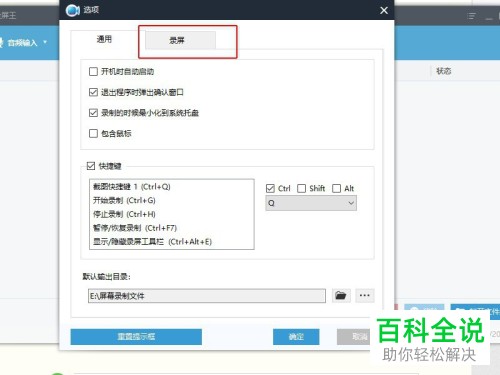Select 开始录制 (Ctrl+G) row
Viewport: 500px width, 375px height.
point(172,200)
